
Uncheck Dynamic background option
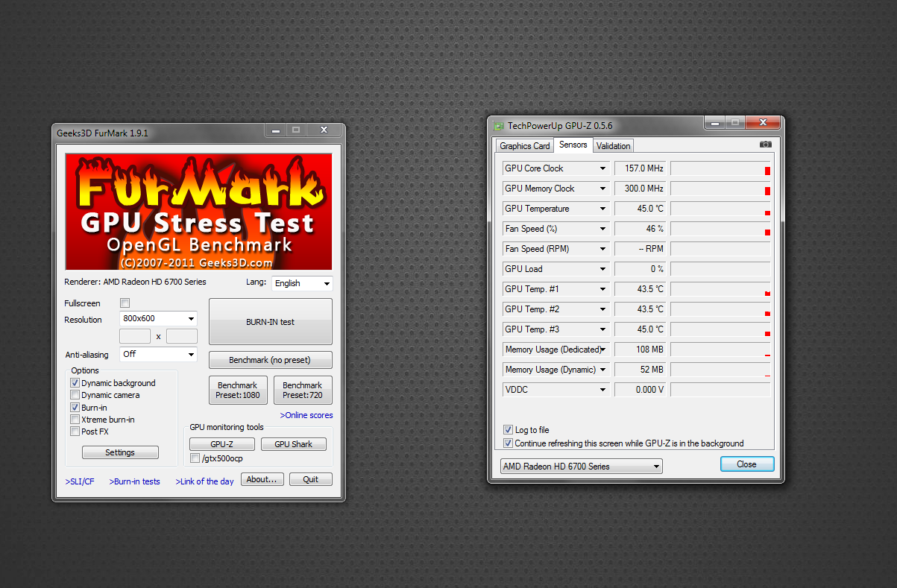[x=75, y=383]
